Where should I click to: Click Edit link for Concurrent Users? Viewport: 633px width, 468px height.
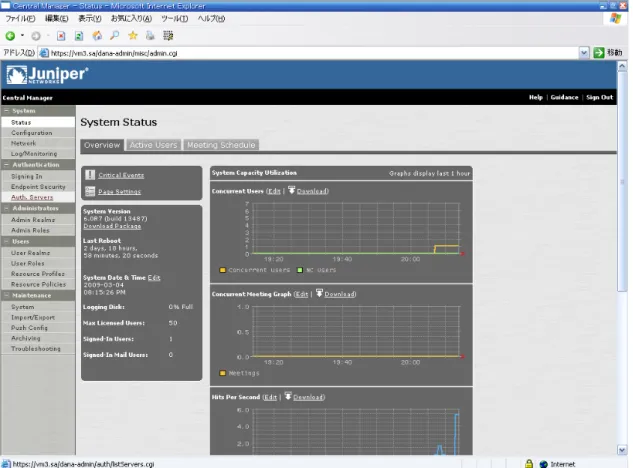(x=274, y=191)
